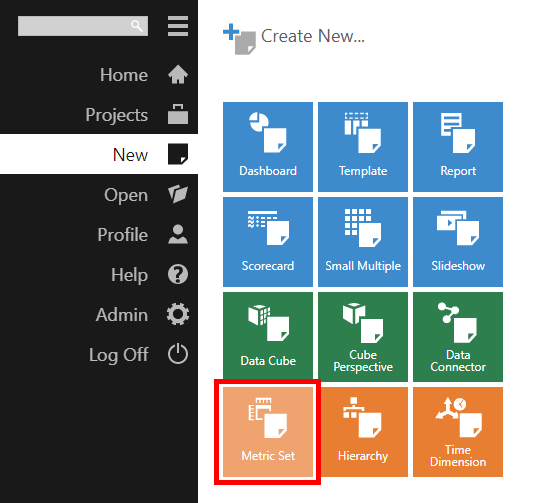
Task: Create a new Time Dimension
Action: pos(458,432)
